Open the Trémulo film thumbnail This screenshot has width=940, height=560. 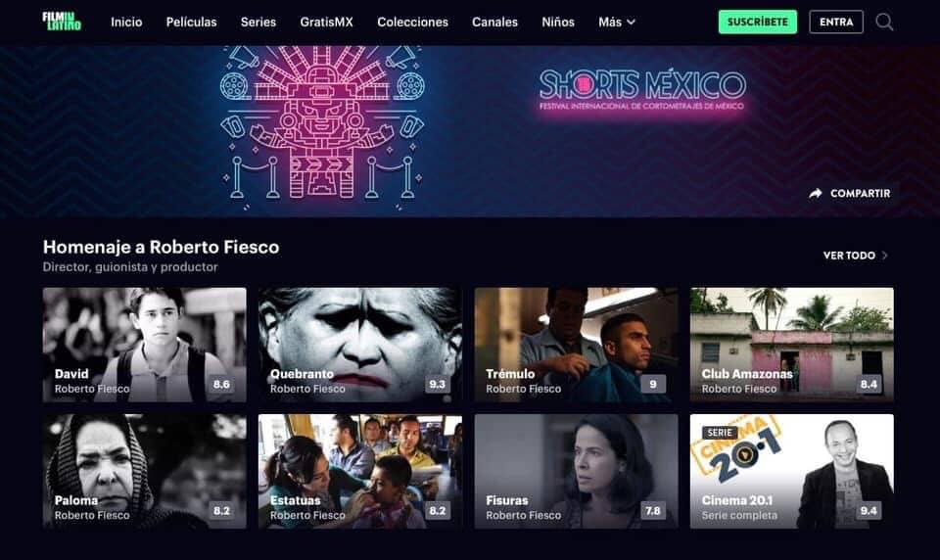pos(576,345)
